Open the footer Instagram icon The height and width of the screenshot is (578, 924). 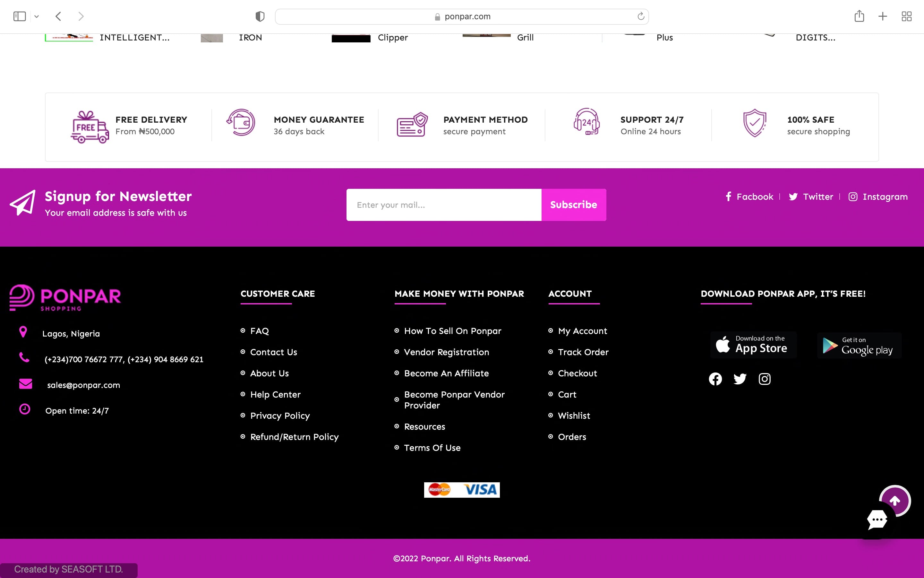click(x=765, y=379)
